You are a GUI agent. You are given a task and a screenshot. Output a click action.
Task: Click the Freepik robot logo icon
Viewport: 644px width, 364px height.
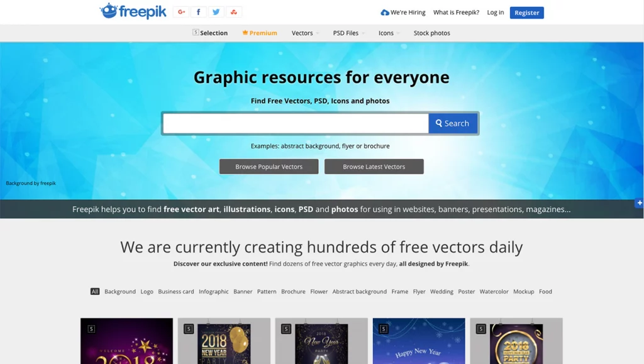point(108,11)
